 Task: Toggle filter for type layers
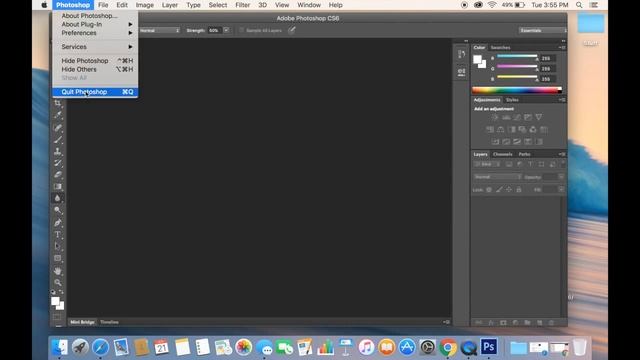(530, 164)
